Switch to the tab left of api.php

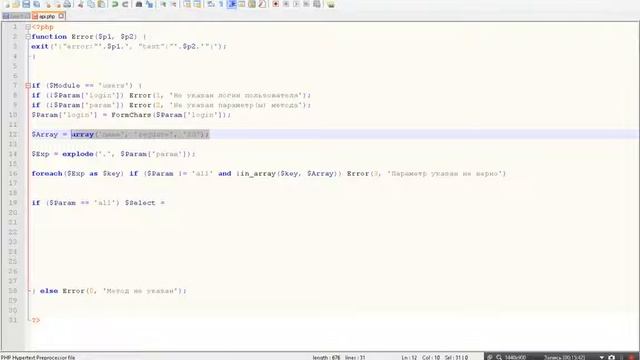tap(16, 16)
